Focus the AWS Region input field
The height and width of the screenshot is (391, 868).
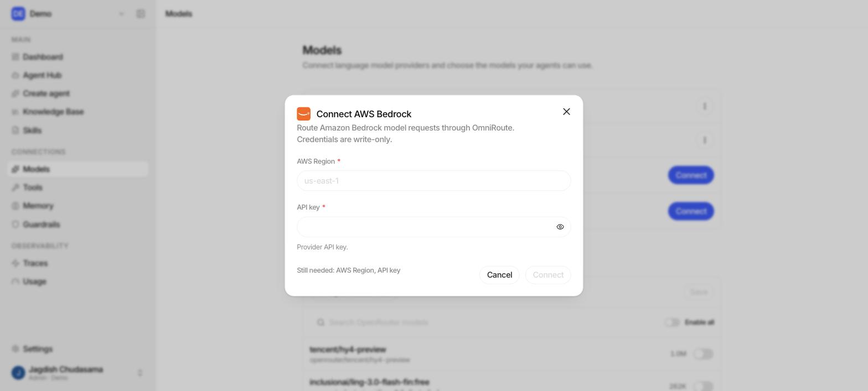pos(434,181)
